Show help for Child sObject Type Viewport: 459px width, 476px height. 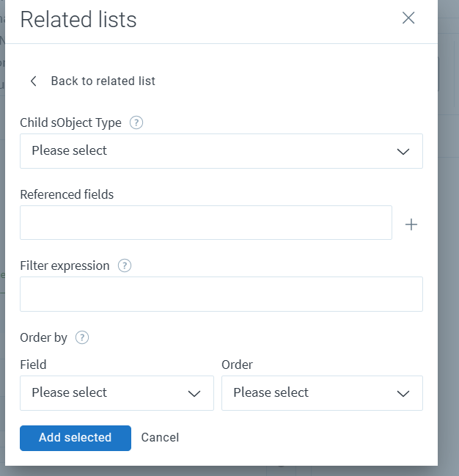(x=136, y=123)
